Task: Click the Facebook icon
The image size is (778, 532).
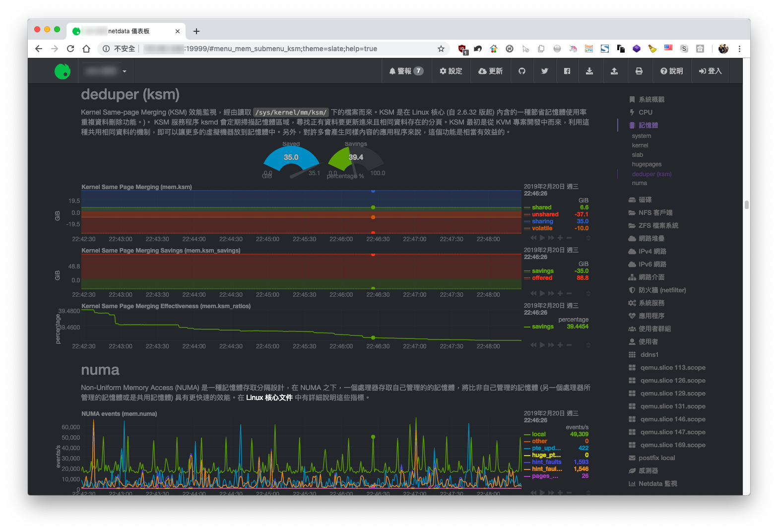Action: [x=567, y=71]
